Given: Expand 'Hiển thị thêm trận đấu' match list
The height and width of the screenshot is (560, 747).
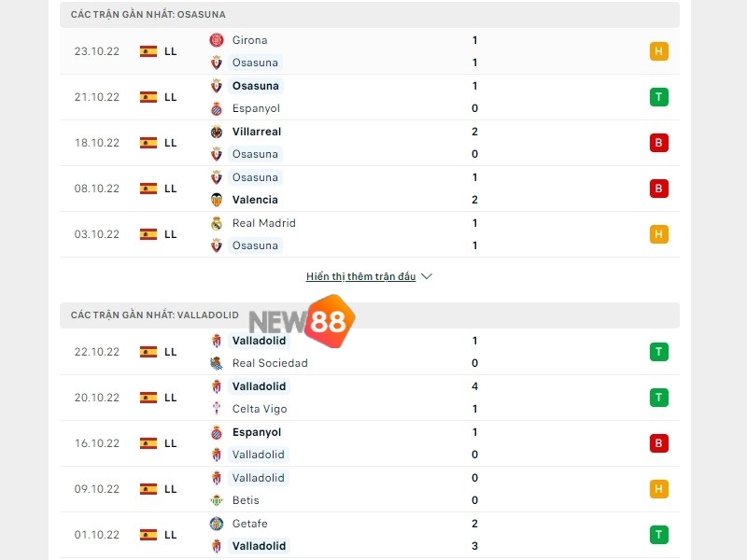Looking at the screenshot, I should click(360, 276).
